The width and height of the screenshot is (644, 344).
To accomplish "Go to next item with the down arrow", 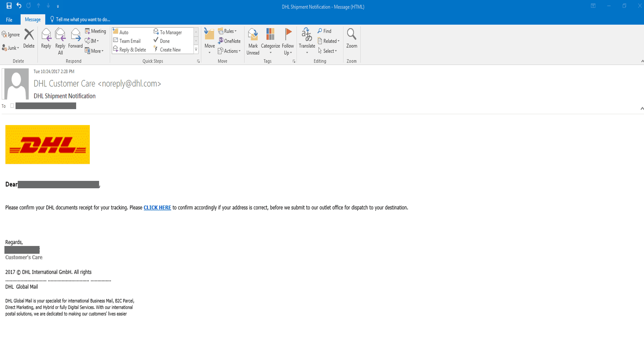I will (x=48, y=6).
